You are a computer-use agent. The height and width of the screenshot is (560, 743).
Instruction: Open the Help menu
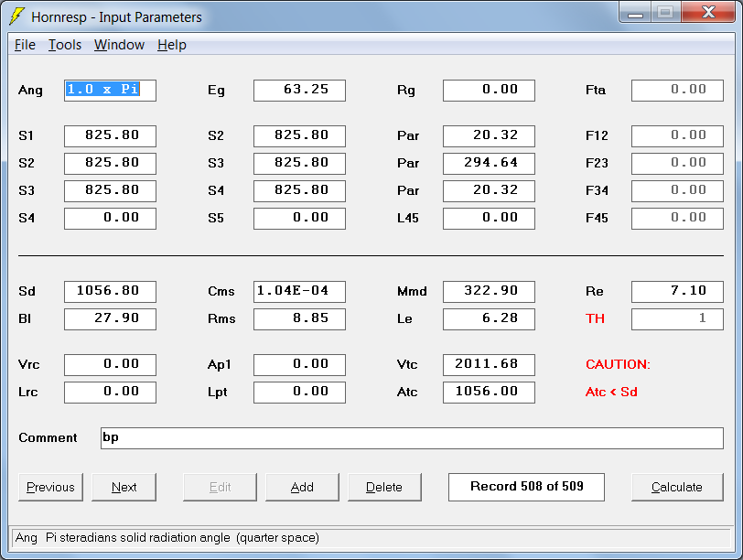(x=171, y=45)
